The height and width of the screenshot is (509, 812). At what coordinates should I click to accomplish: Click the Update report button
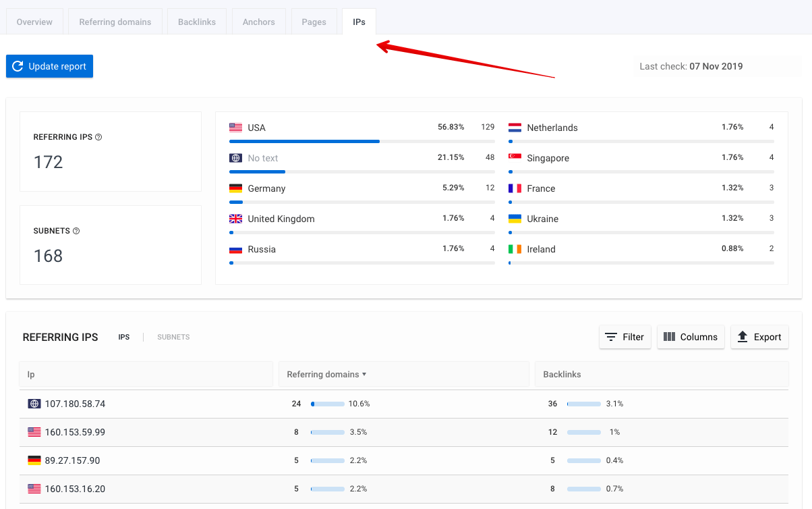click(x=49, y=66)
